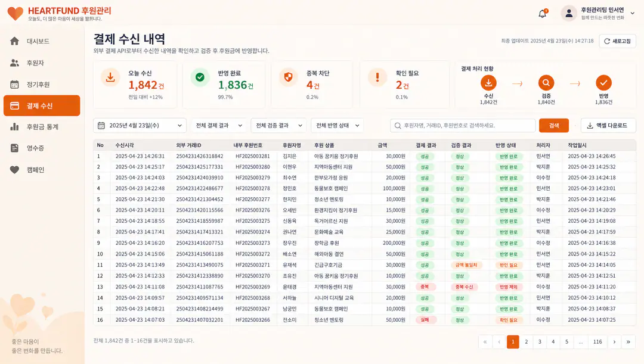
Task: Click the 검증 magnifier step icon
Action: tap(546, 83)
